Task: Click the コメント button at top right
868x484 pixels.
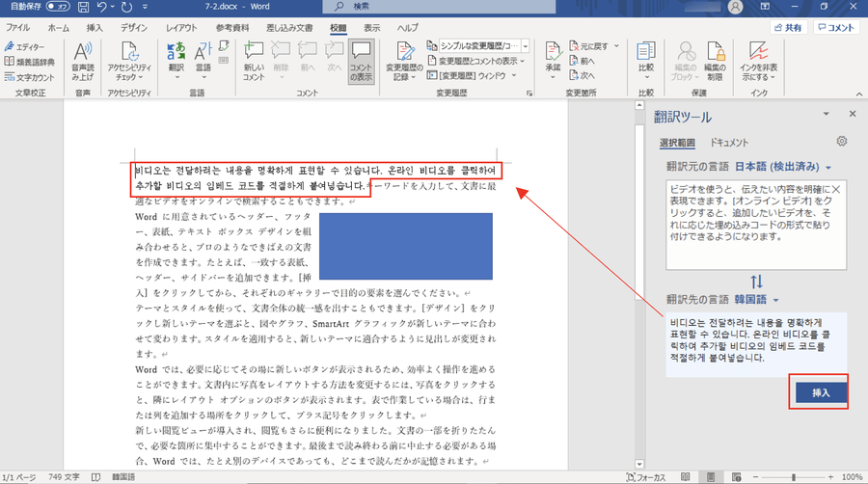Action: coord(835,28)
